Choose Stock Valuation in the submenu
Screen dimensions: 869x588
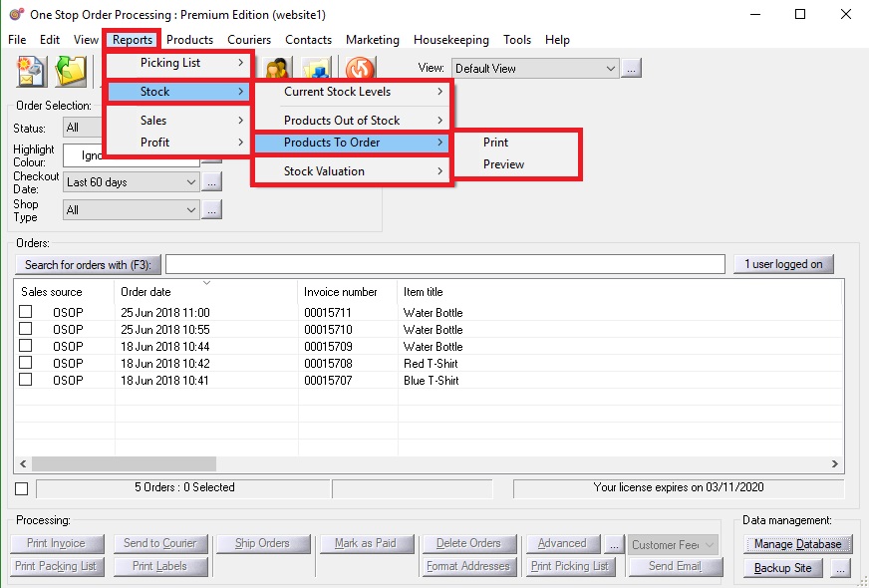(352, 171)
